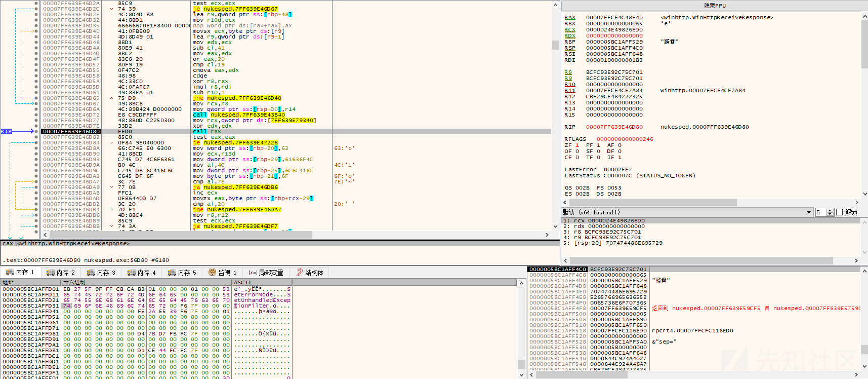
Task: Toggle the 解锁 checkbox
Action: (x=840, y=212)
